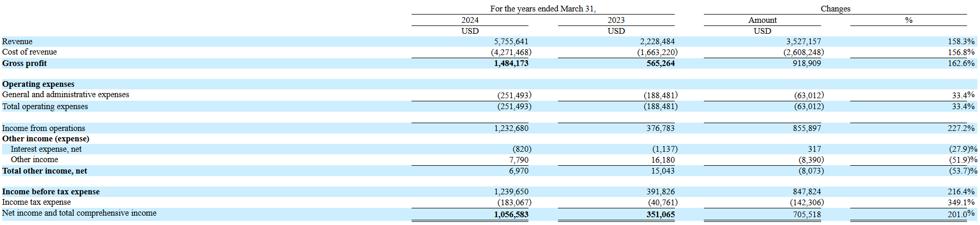Select the 2024 net income value 1,056,583

(x=511, y=215)
